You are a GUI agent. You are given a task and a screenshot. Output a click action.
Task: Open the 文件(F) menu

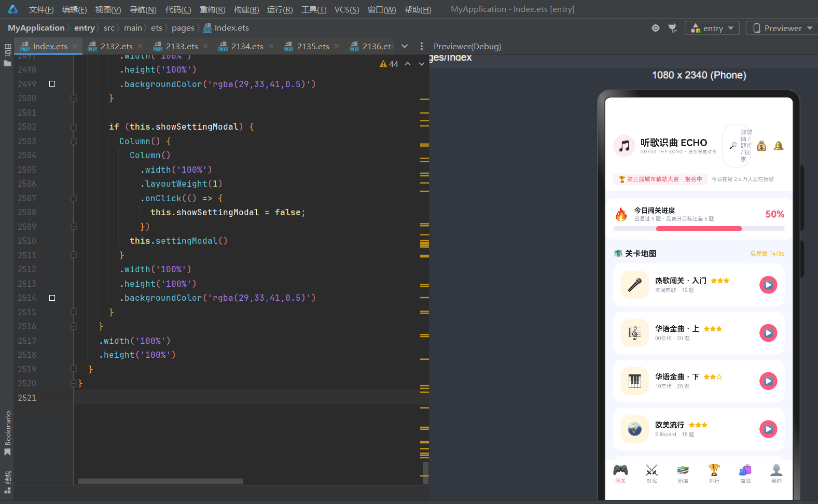tap(41, 9)
